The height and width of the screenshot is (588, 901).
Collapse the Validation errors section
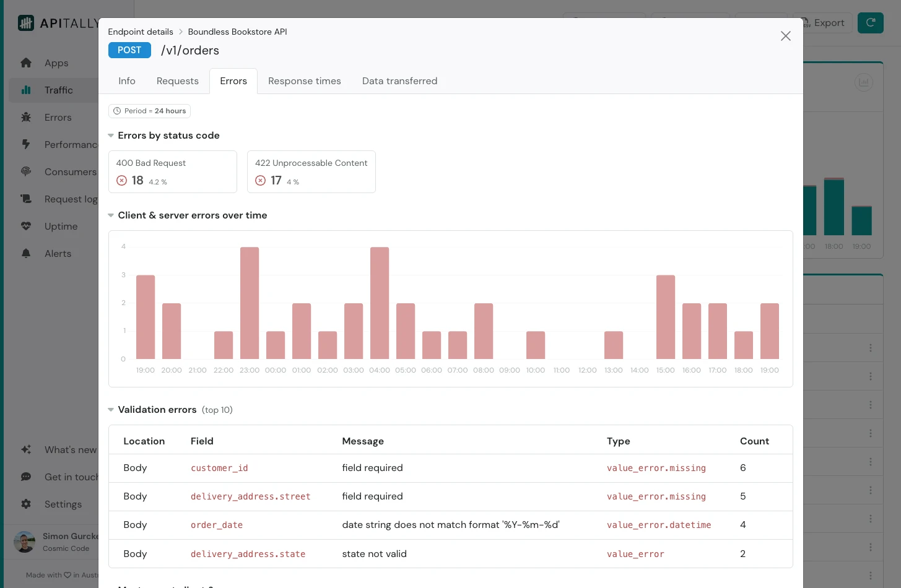pos(111,410)
